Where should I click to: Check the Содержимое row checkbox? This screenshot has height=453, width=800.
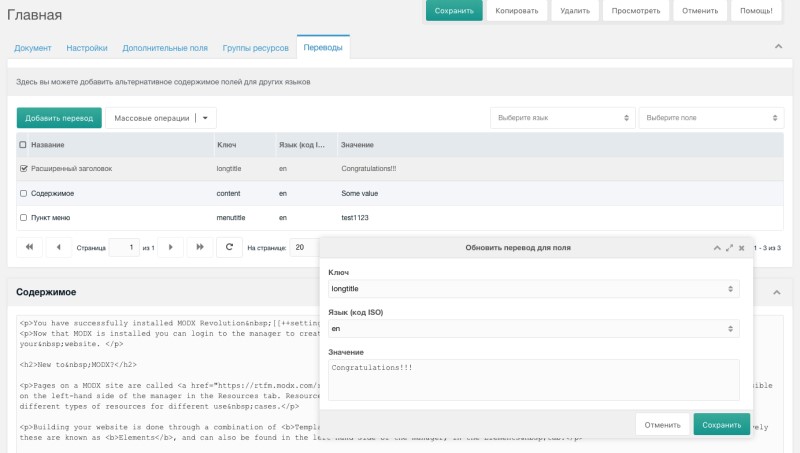point(24,193)
